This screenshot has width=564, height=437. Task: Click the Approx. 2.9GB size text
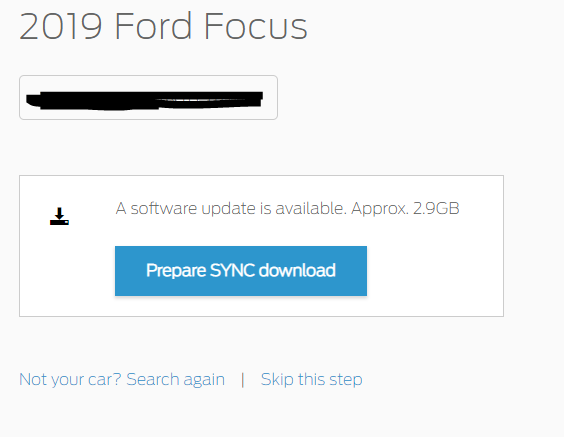coord(405,208)
